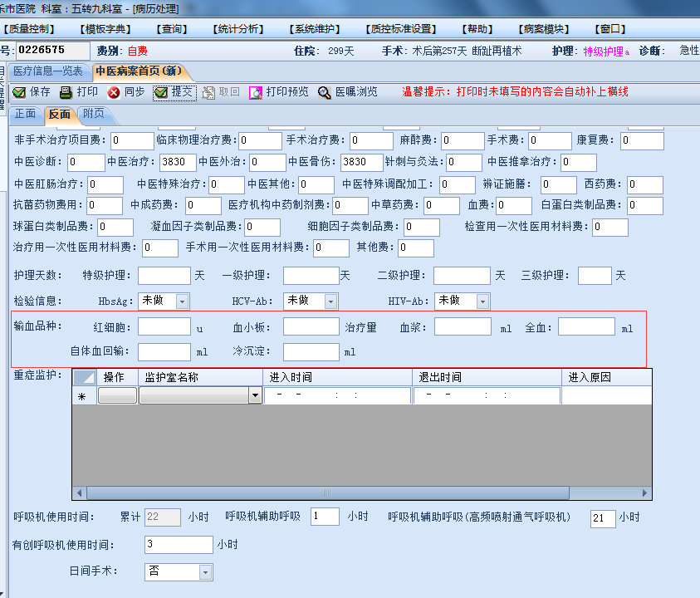
Task: Click the 其他费 input field
Action: 416,248
